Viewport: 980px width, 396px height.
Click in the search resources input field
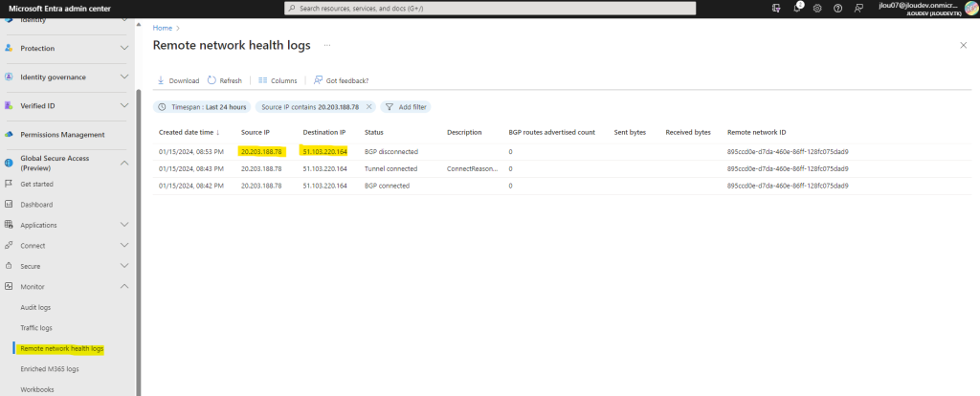click(x=490, y=8)
